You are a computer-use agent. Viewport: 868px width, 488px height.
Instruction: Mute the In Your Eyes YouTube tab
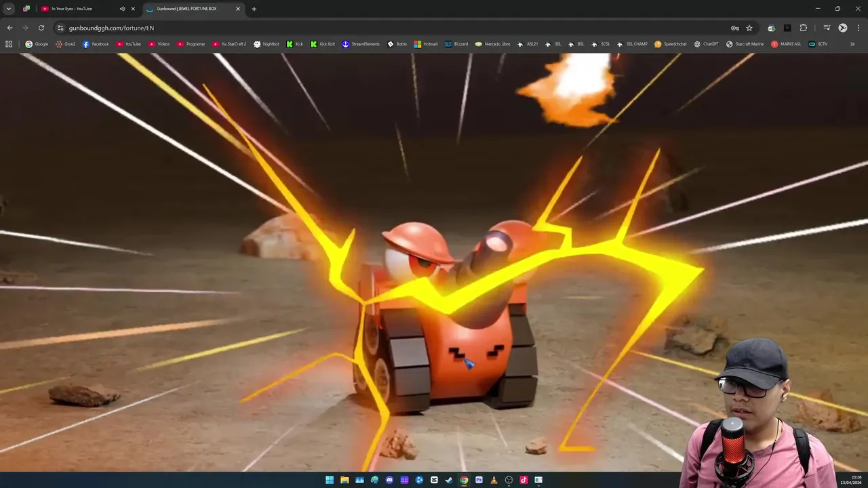pos(122,9)
